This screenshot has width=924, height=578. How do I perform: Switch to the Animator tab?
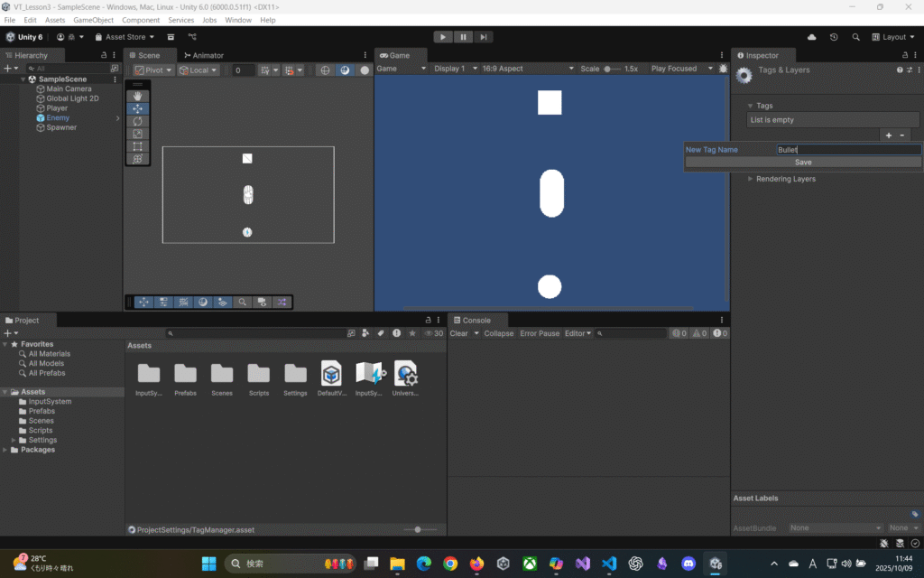203,55
